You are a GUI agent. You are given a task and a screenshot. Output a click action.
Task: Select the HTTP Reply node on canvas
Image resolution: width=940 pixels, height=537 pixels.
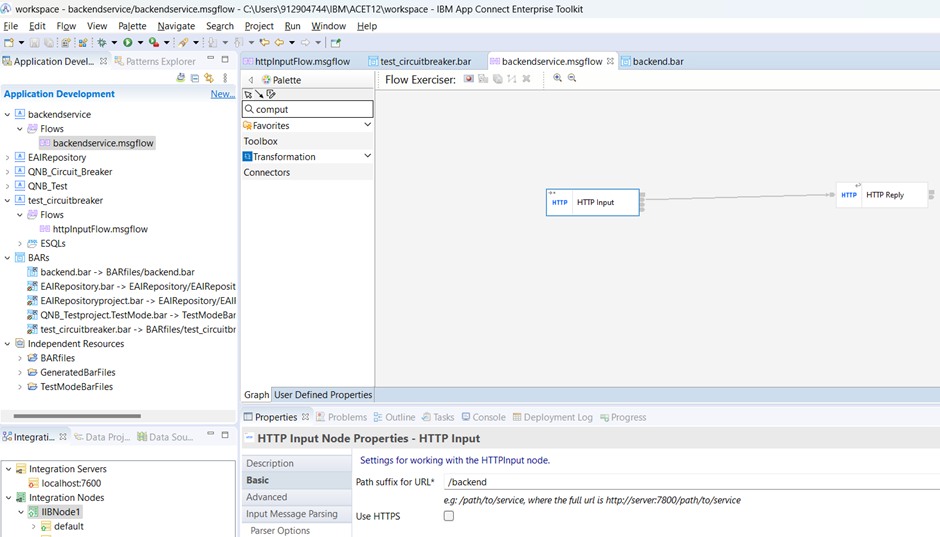tap(882, 195)
